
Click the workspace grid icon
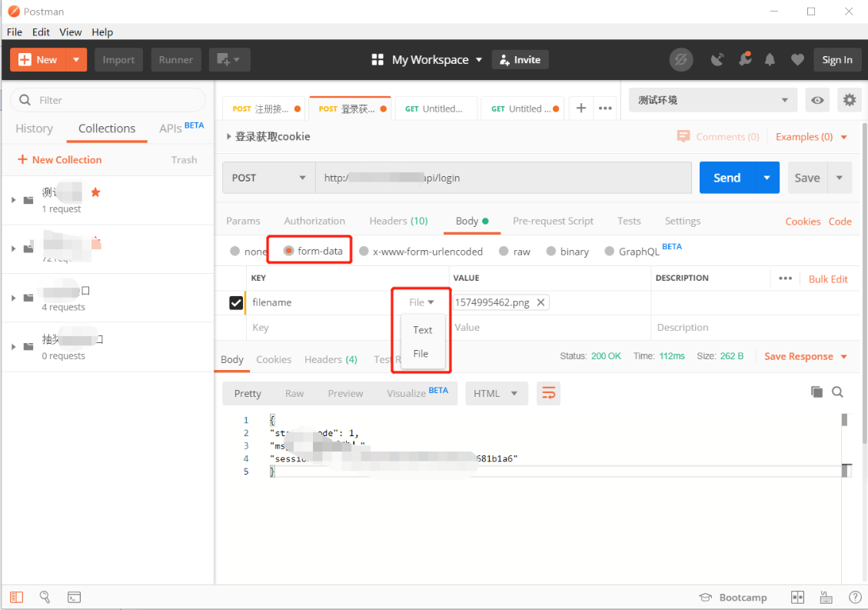[377, 60]
